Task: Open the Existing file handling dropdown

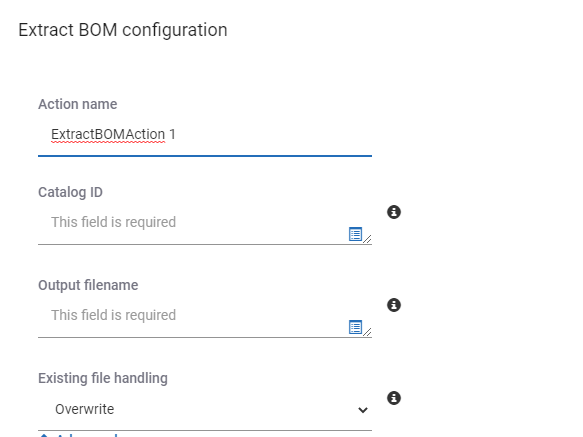Action: click(x=205, y=409)
